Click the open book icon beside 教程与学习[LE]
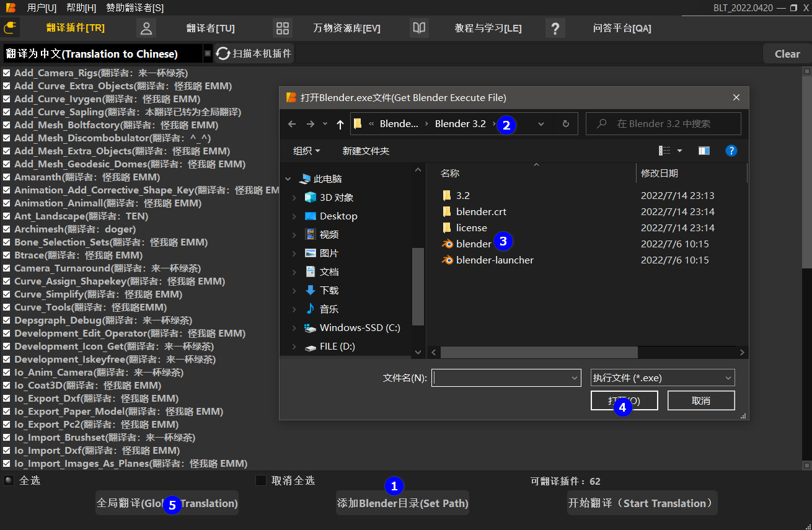The image size is (812, 530). tap(419, 28)
